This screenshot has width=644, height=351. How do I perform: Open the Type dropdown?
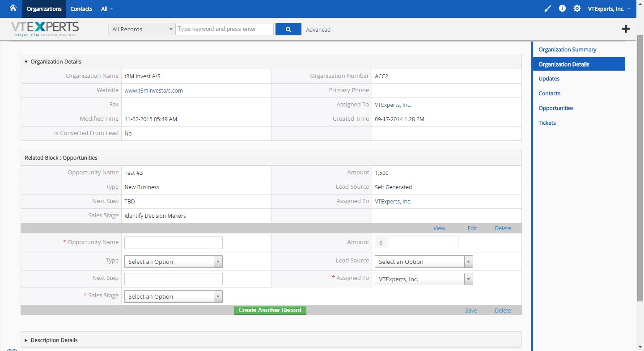point(174,262)
